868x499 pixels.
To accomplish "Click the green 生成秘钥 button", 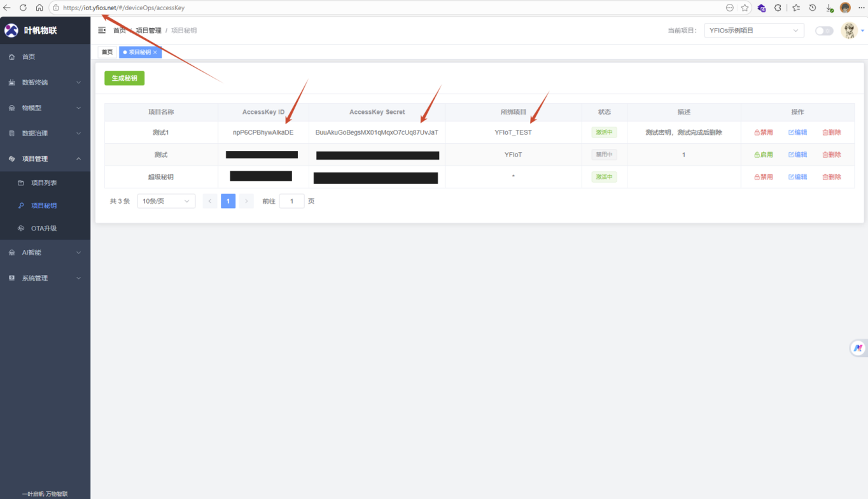I will [x=125, y=78].
